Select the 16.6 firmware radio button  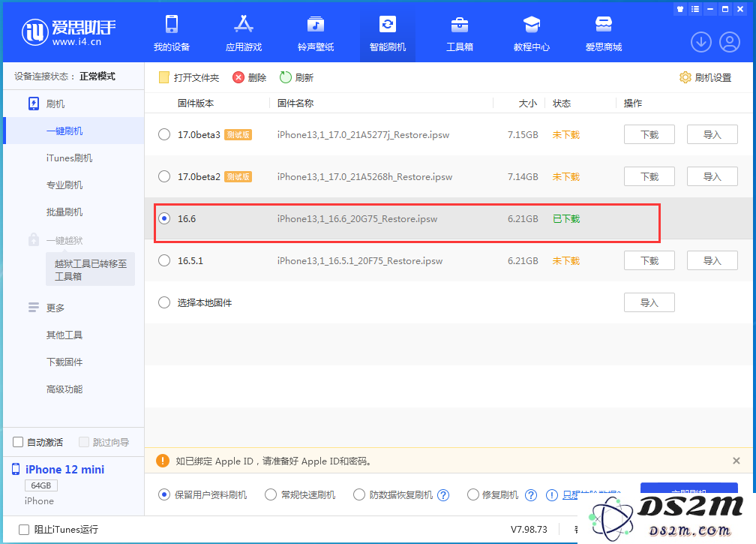click(x=164, y=218)
